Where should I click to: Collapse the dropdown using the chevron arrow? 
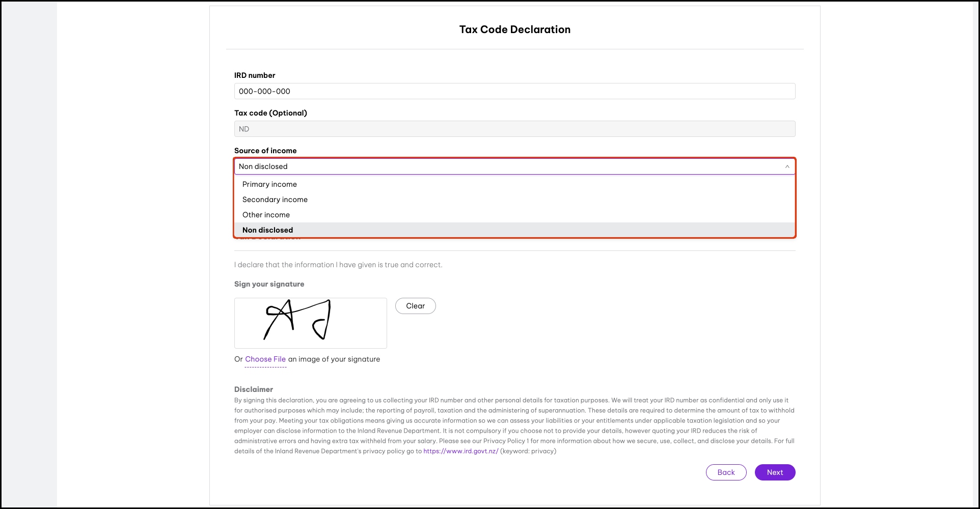tap(787, 166)
